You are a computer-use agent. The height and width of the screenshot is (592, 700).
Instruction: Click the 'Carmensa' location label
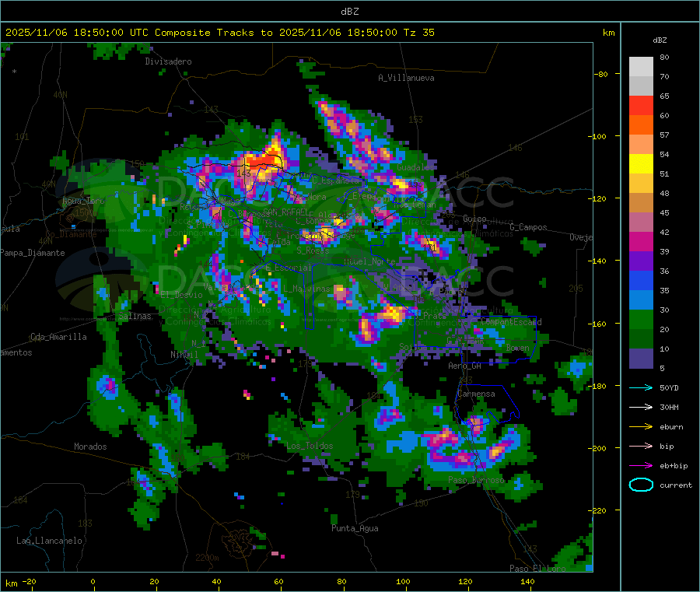click(476, 394)
